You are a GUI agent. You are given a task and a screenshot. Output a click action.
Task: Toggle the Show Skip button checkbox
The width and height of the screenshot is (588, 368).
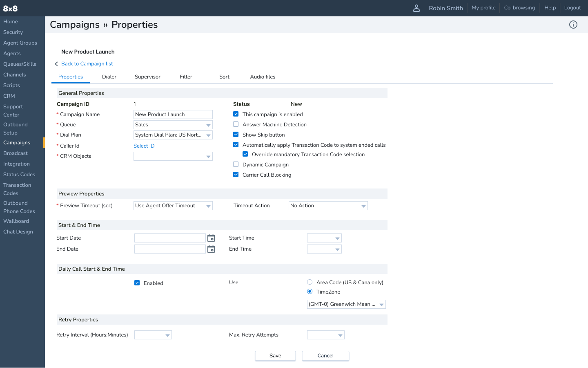tap(236, 135)
